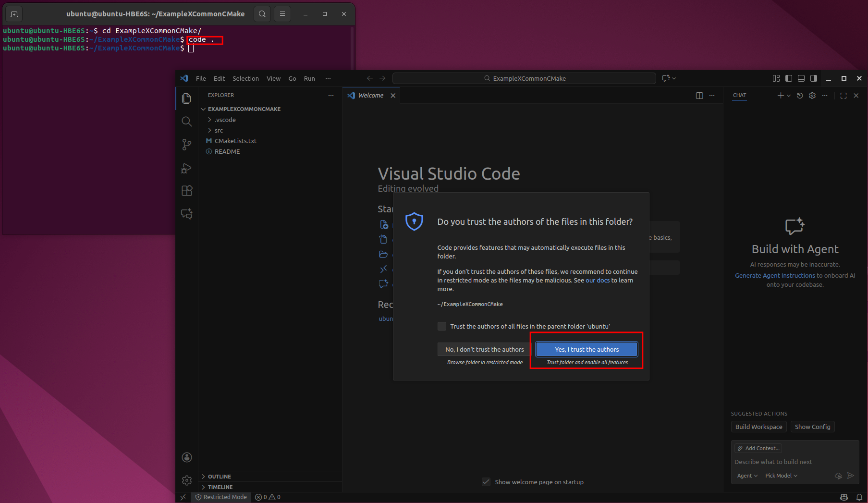Click the chat input 'Describe what to build next'
The image size is (868, 503).
tap(795, 462)
